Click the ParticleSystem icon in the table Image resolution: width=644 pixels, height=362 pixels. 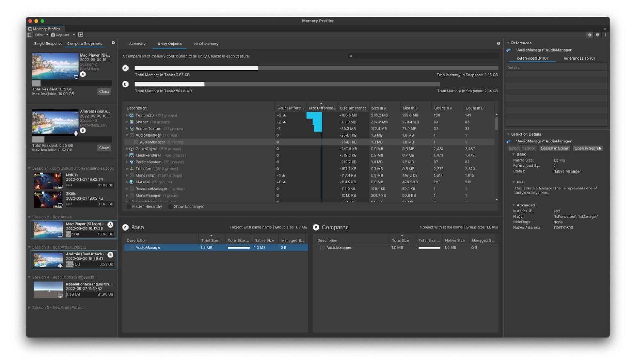[131, 162]
